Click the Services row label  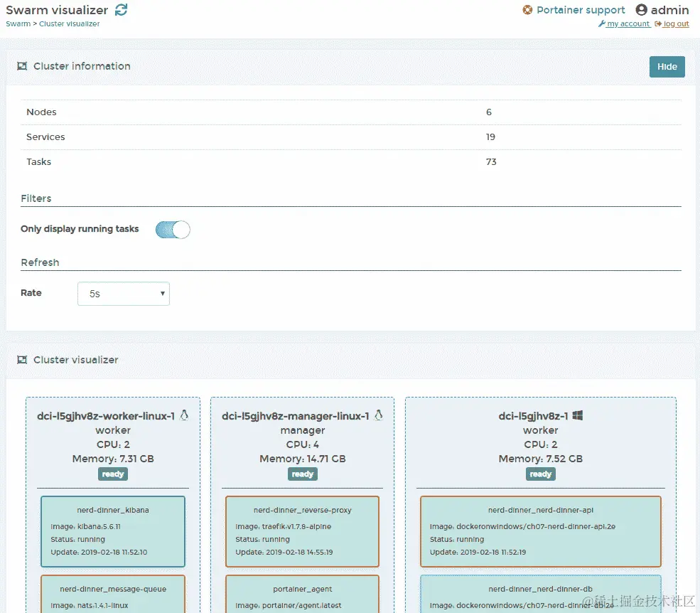point(45,137)
